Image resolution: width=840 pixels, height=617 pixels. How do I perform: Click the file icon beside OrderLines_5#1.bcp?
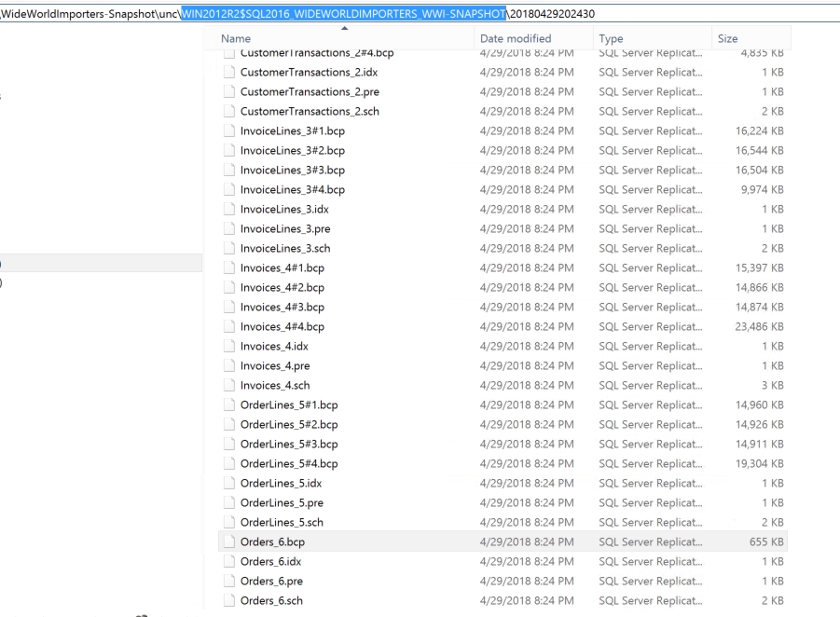tap(229, 404)
